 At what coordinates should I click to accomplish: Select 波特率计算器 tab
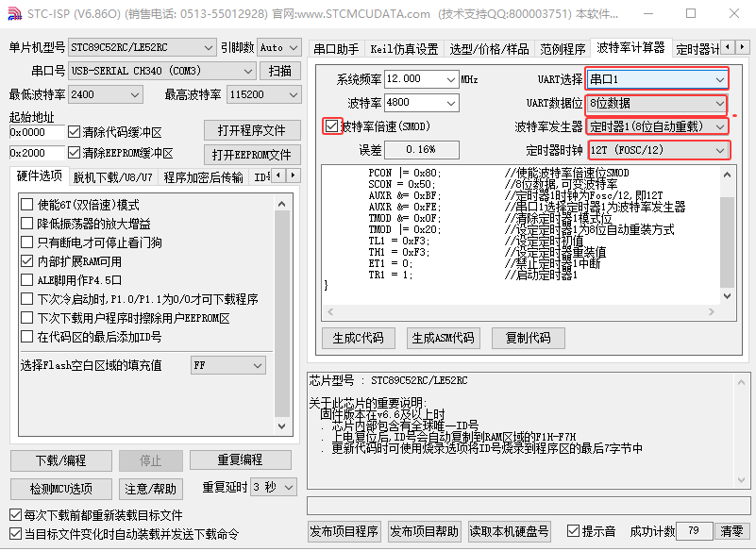click(630, 47)
